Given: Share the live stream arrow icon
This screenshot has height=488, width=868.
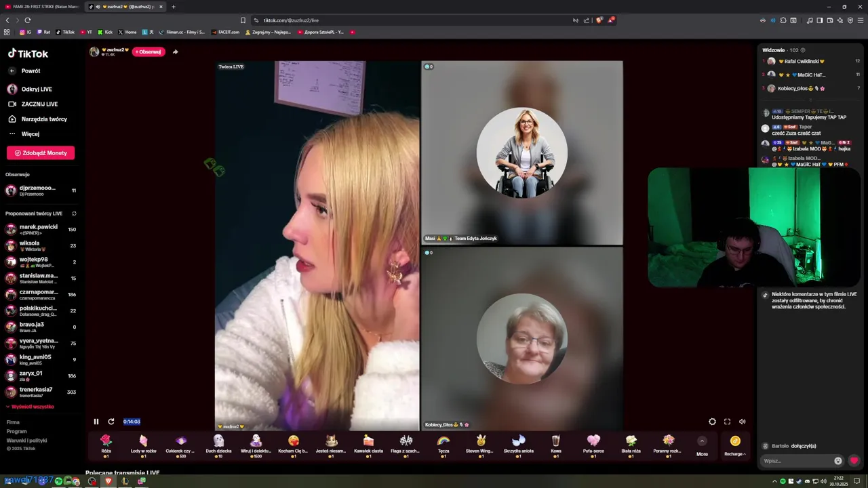Looking at the screenshot, I should 175,52.
